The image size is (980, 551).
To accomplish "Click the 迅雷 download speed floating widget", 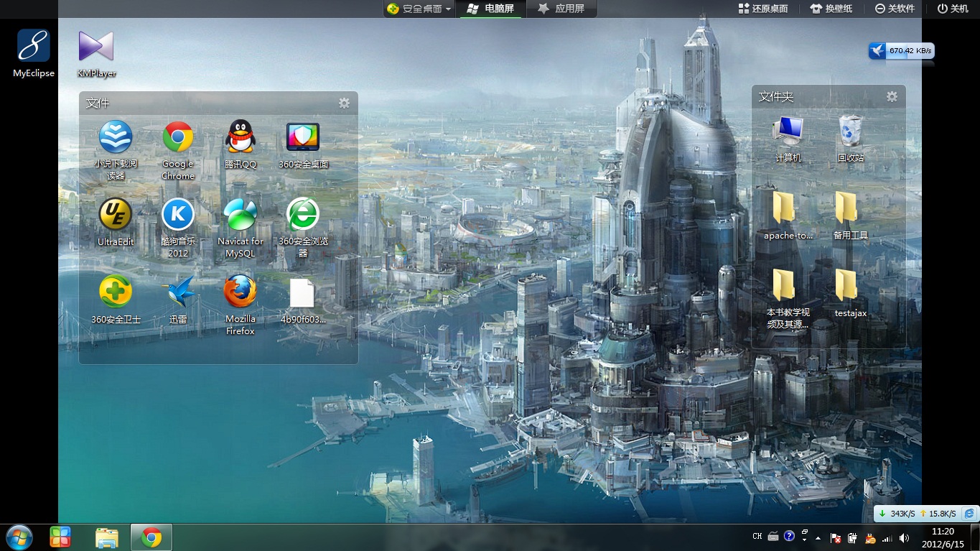I will 902,51.
